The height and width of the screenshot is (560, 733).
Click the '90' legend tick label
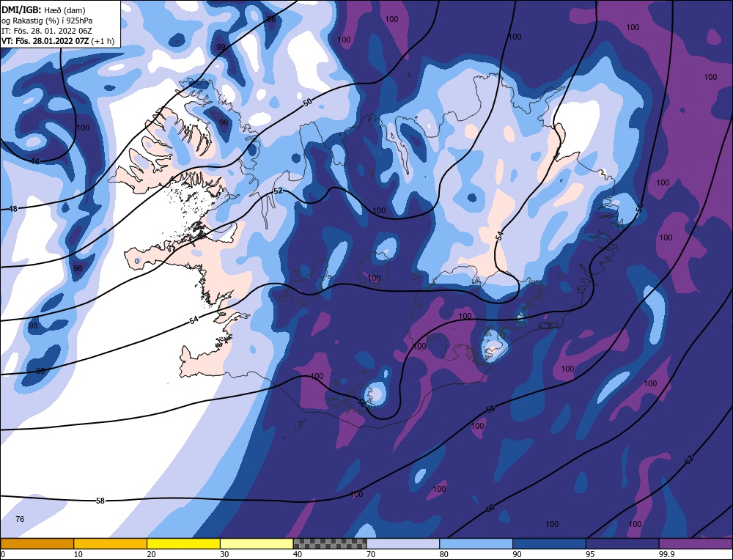(x=517, y=554)
